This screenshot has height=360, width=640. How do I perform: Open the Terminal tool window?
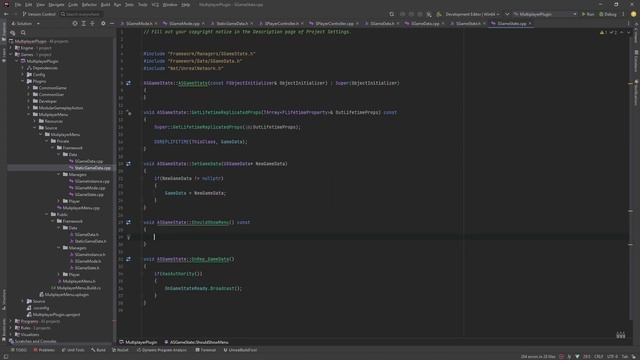click(206, 350)
